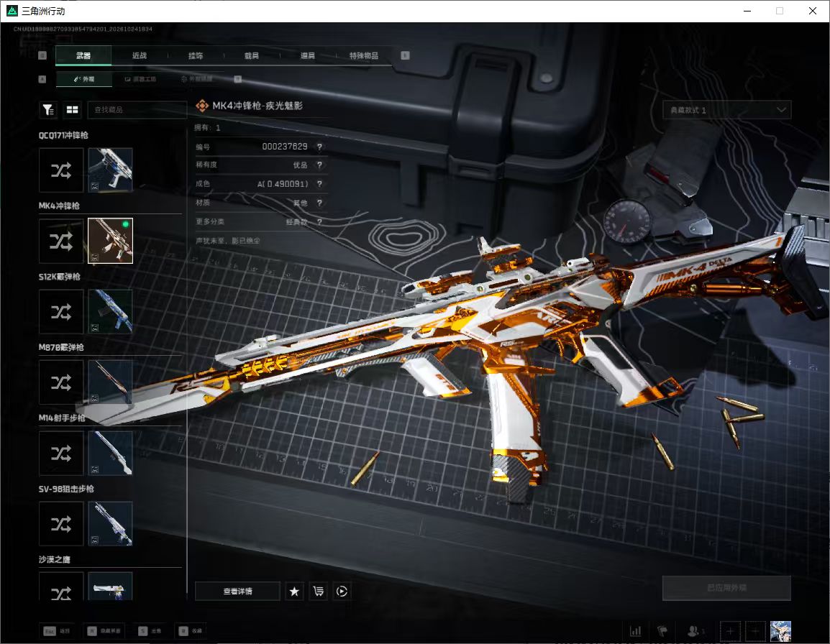The height and width of the screenshot is (644, 830).
Task: Click the random skin icon under MK4冲锋枪
Action: pyautogui.click(x=61, y=241)
